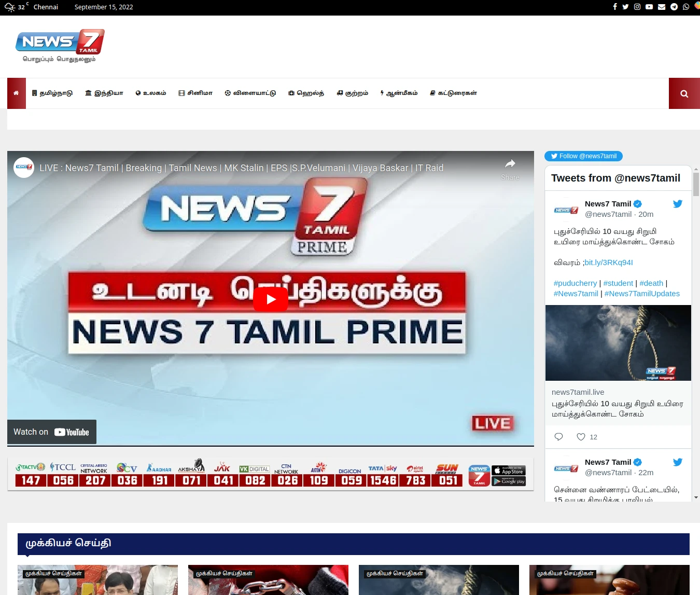This screenshot has height=595, width=700.
Task: Like the Puducherry tweet with heart icon
Action: point(581,437)
